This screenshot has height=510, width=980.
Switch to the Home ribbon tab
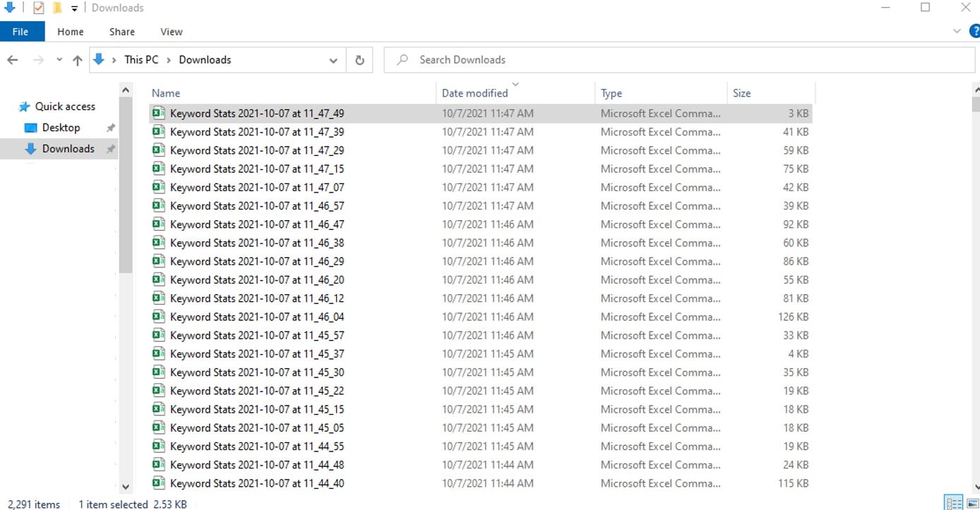(x=71, y=32)
